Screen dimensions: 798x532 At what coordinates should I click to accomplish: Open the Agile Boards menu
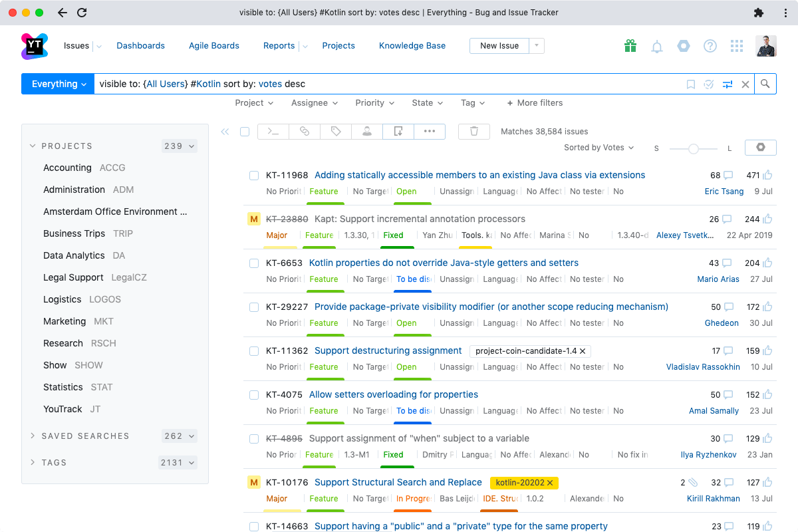click(x=213, y=46)
